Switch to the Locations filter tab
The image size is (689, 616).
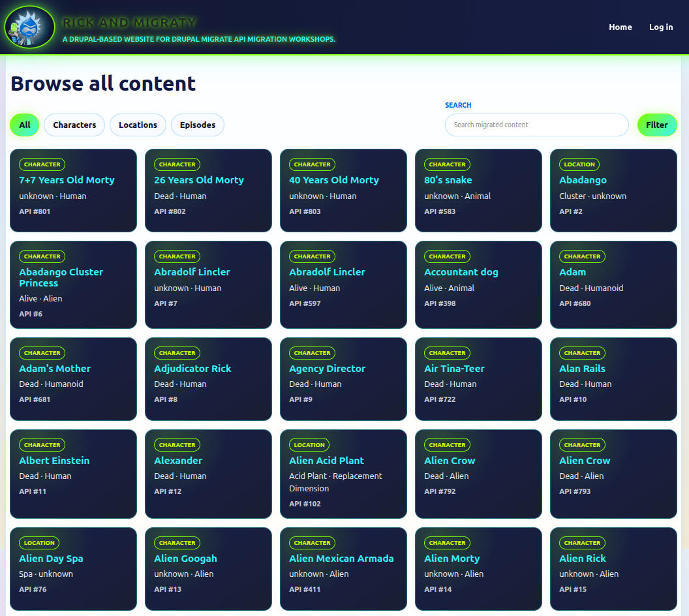click(138, 125)
